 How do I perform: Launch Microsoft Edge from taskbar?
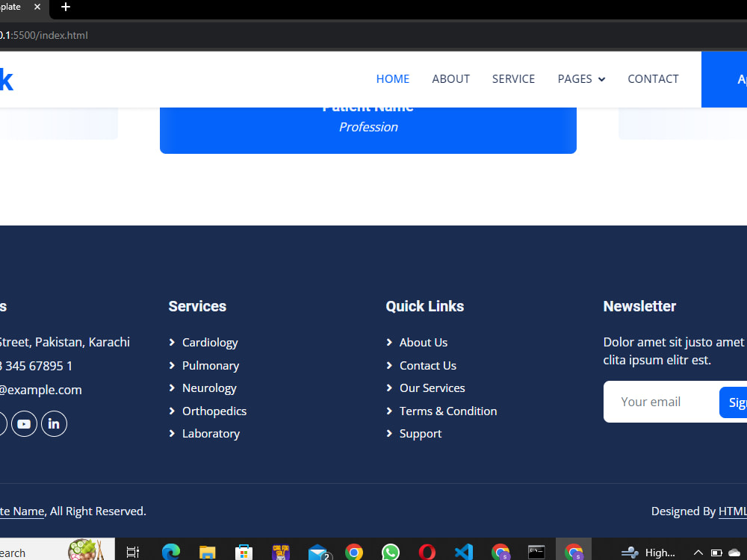click(170, 552)
